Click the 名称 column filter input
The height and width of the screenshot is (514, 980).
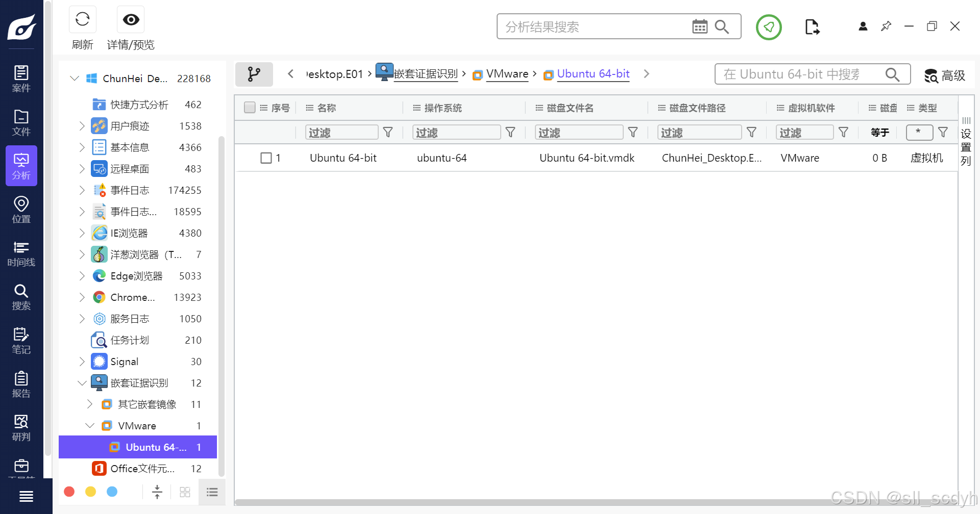coord(342,133)
